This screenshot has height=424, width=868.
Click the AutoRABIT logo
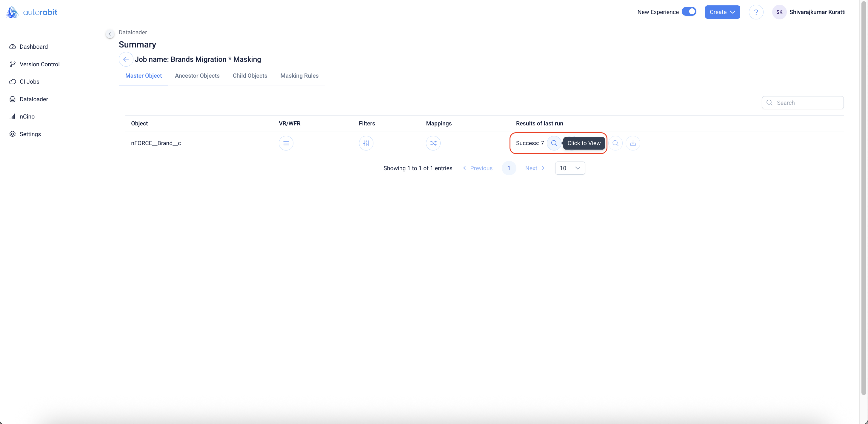click(32, 12)
